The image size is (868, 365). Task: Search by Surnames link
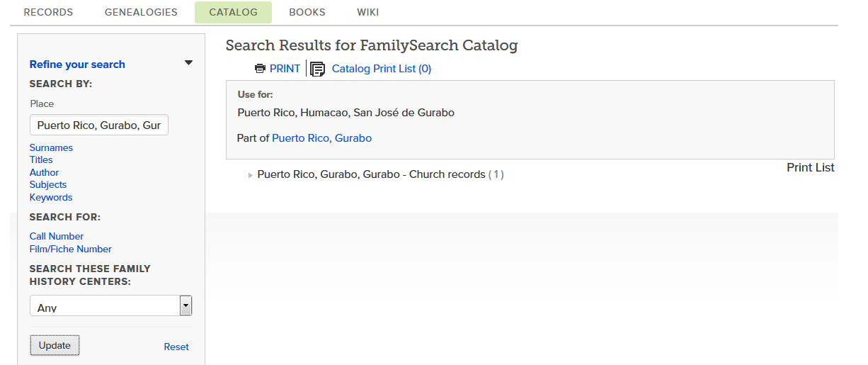(x=51, y=147)
